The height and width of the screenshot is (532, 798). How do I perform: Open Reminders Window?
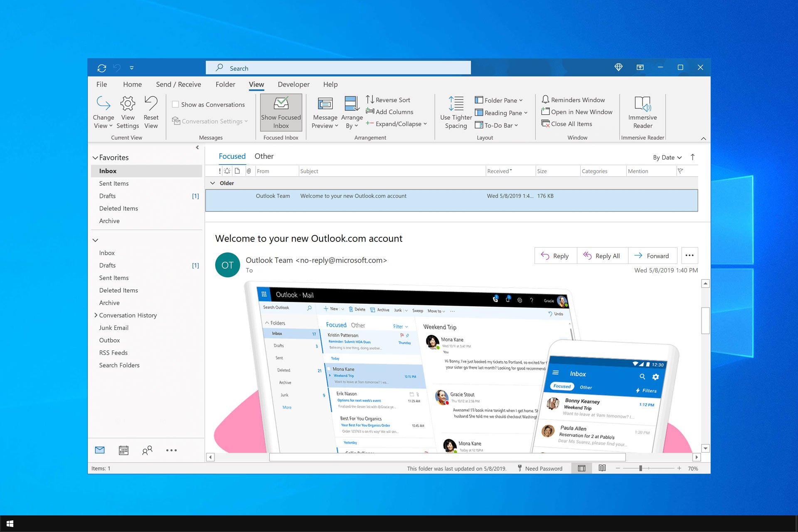pyautogui.click(x=573, y=100)
